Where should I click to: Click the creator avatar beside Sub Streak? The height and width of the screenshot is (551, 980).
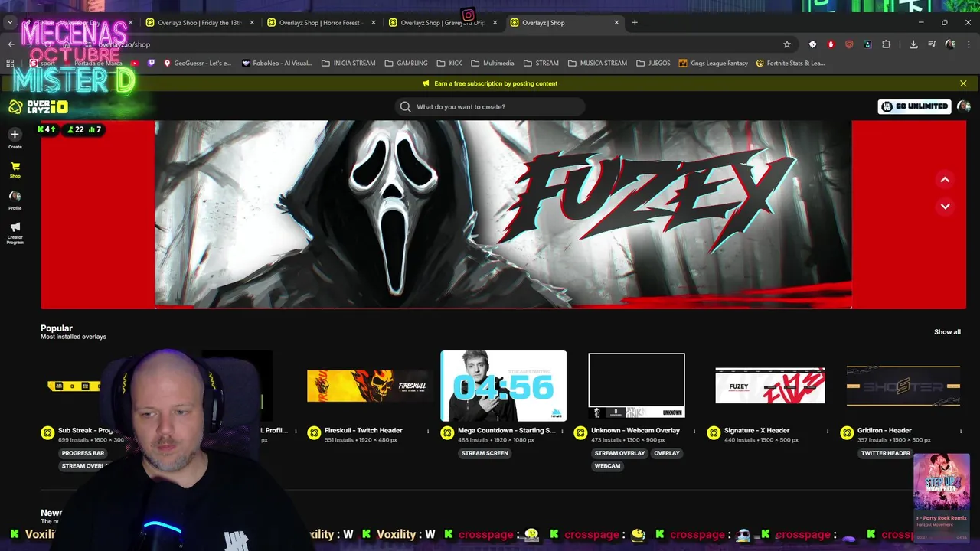point(47,433)
